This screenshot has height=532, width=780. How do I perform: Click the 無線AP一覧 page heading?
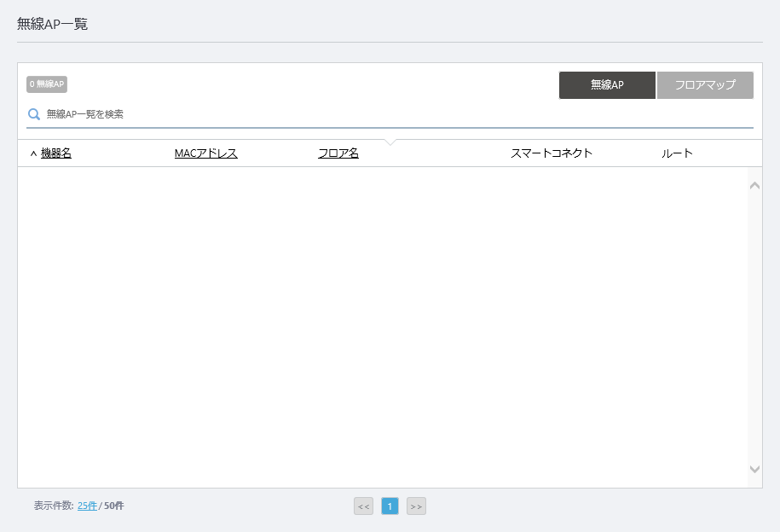(52, 24)
